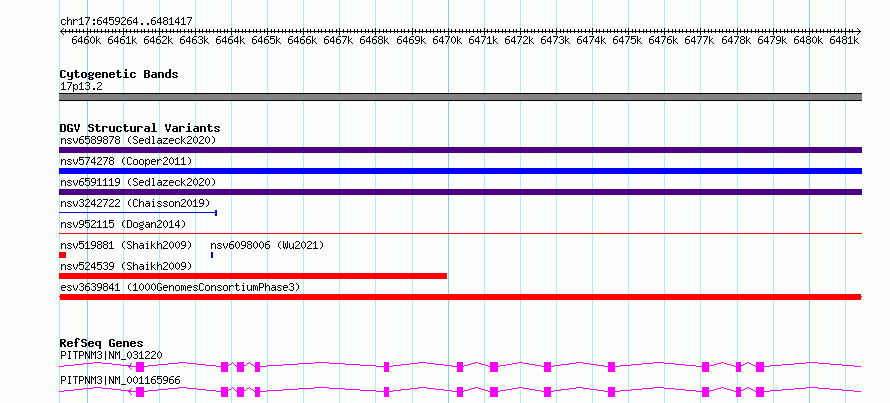The height and width of the screenshot is (403, 890).
Task: Click the 6465k ruler tick label
Action: (267, 41)
